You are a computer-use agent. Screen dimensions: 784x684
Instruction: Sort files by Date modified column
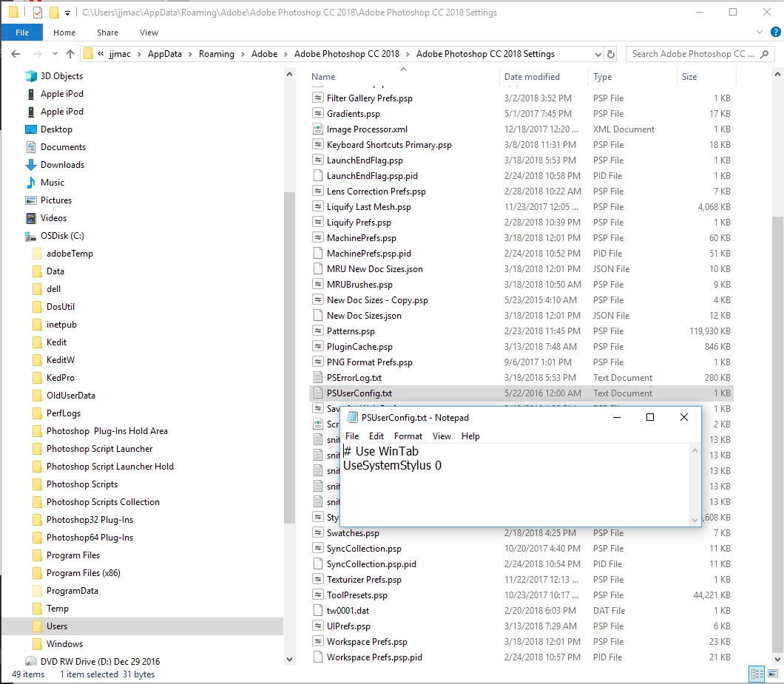click(532, 76)
